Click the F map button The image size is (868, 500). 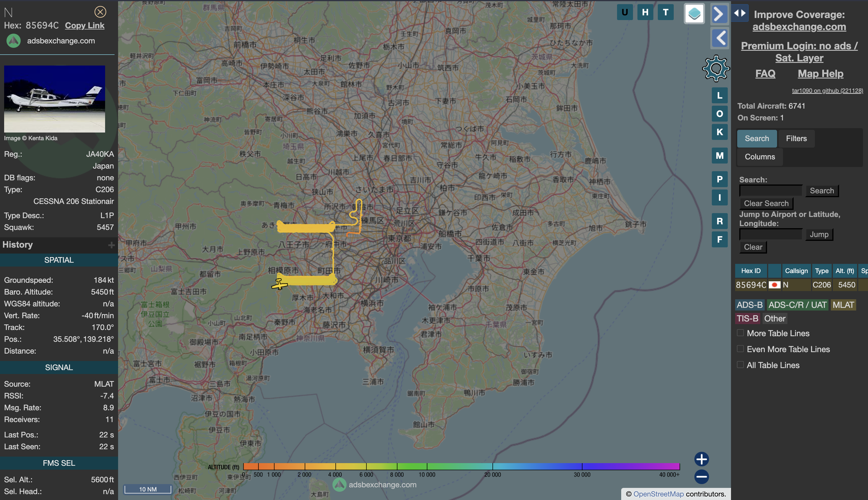point(719,239)
